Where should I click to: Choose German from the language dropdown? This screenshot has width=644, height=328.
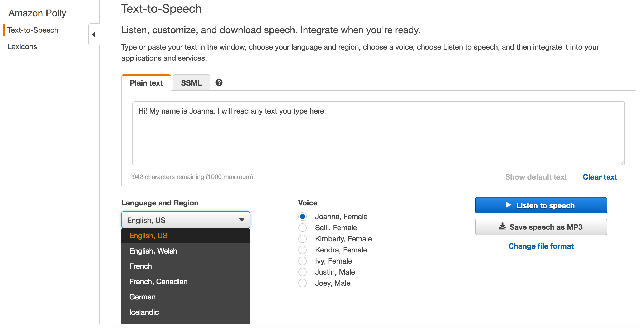(142, 297)
